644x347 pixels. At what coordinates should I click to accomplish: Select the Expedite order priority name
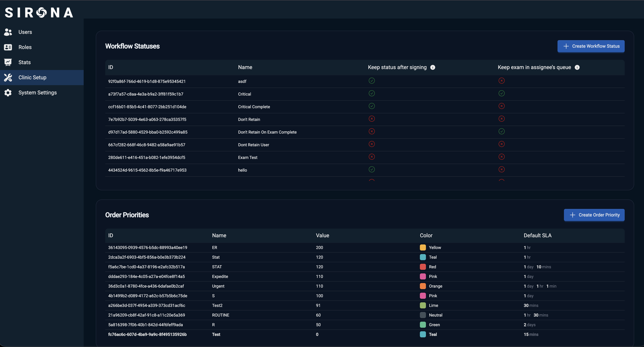(220, 277)
